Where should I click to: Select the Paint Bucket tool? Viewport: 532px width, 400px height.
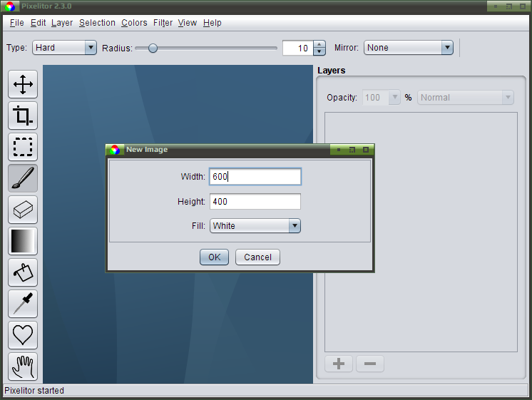click(23, 272)
